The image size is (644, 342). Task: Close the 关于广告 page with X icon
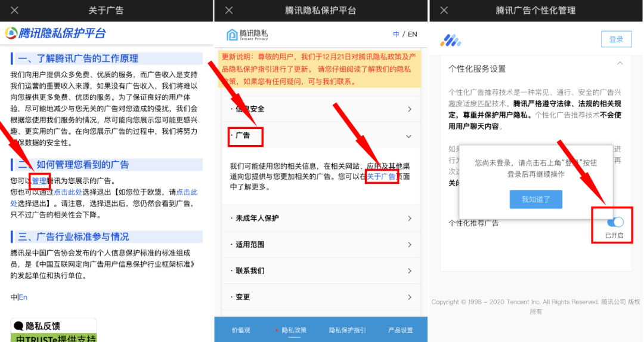[x=14, y=10]
